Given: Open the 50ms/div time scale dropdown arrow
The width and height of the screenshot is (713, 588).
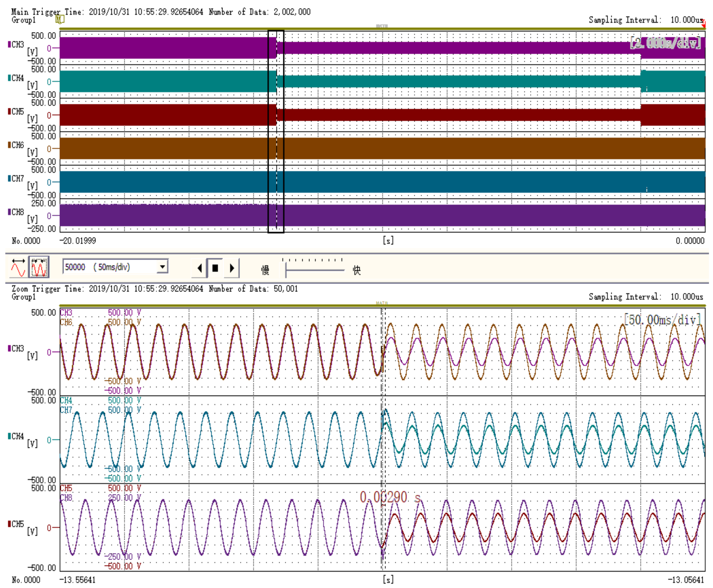Looking at the screenshot, I should (163, 267).
